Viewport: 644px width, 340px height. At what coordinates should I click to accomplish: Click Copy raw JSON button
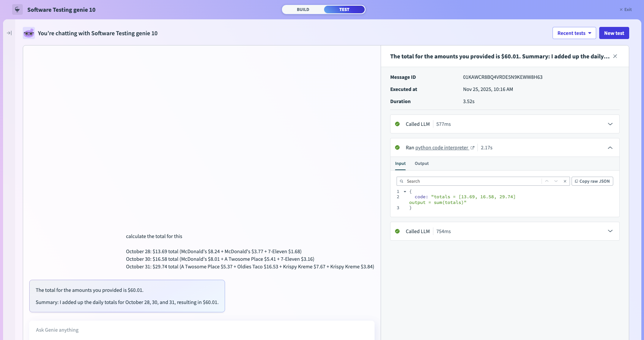pos(592,181)
